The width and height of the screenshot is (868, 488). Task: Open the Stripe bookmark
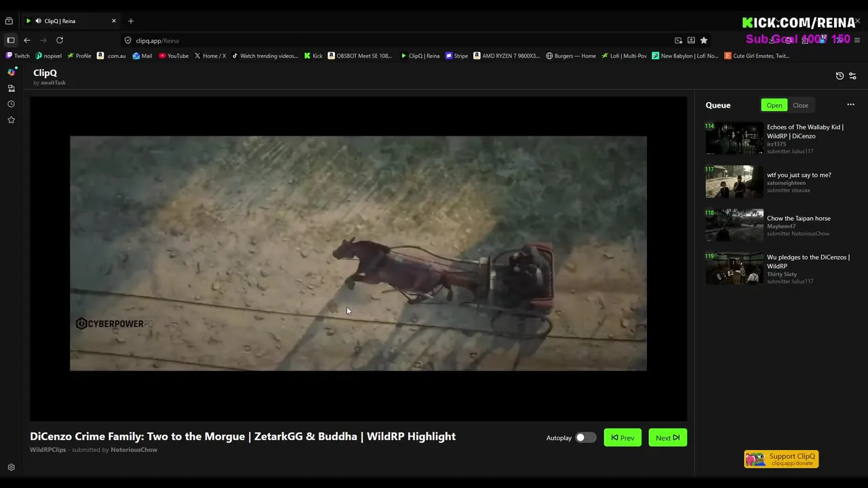coord(457,56)
